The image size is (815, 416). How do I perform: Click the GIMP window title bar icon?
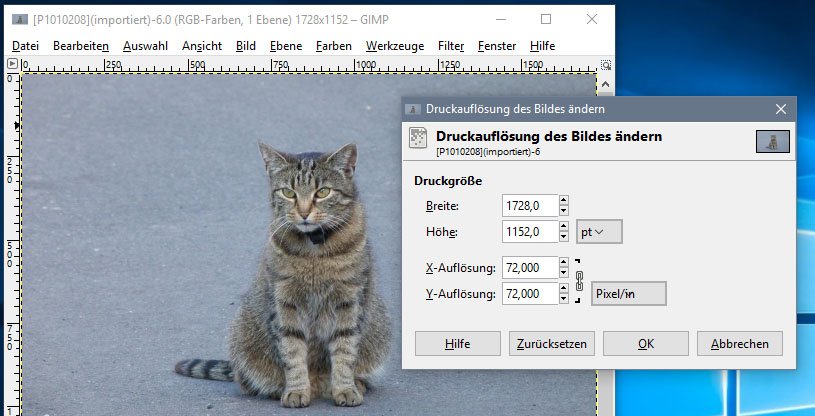[20, 20]
